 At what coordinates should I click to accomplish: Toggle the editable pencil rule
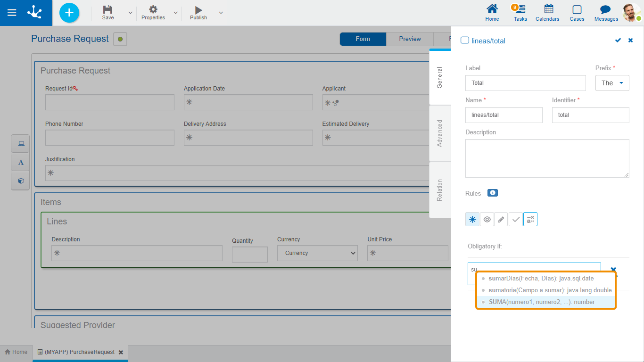click(501, 219)
